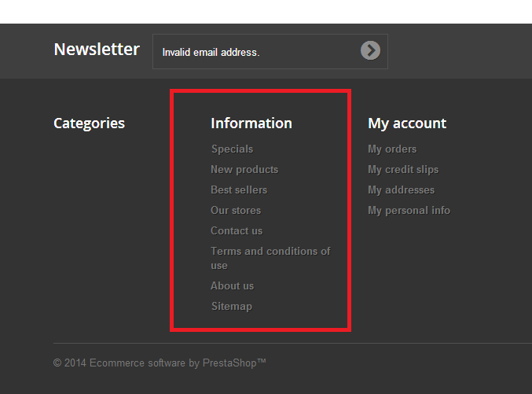
Task: Open My orders in footer
Action: pos(392,149)
